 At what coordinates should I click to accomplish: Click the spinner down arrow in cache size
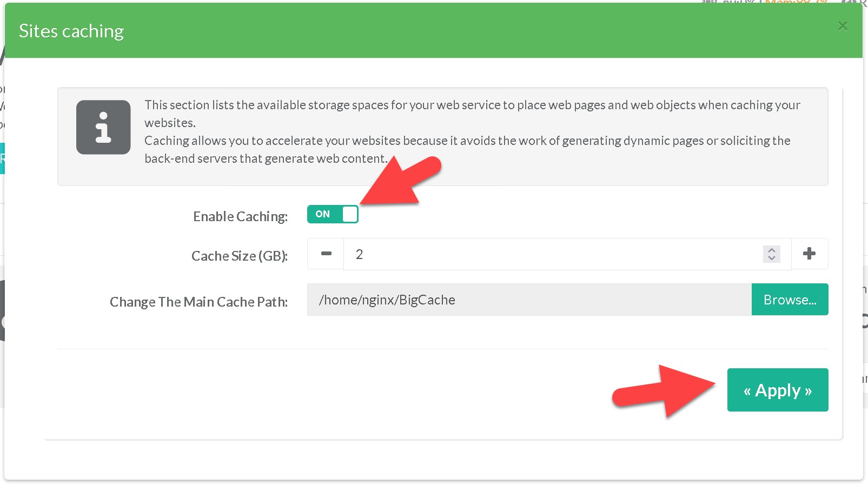click(772, 258)
